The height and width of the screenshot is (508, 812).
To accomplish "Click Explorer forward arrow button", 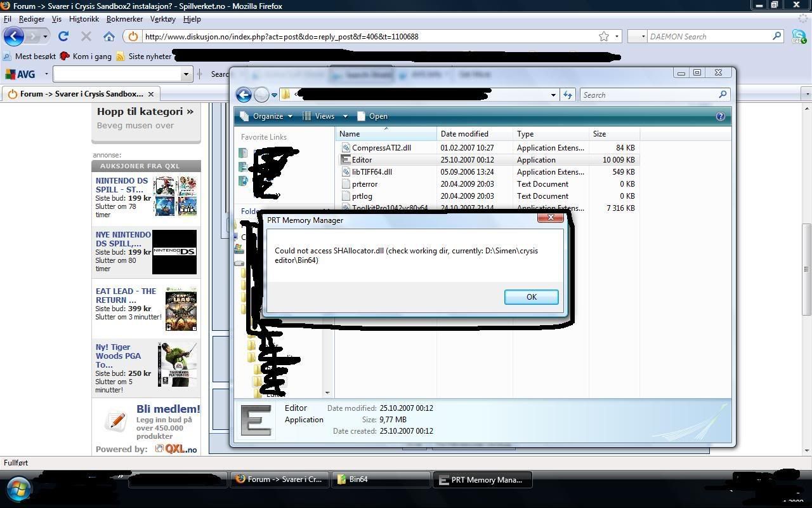I will coord(261,95).
